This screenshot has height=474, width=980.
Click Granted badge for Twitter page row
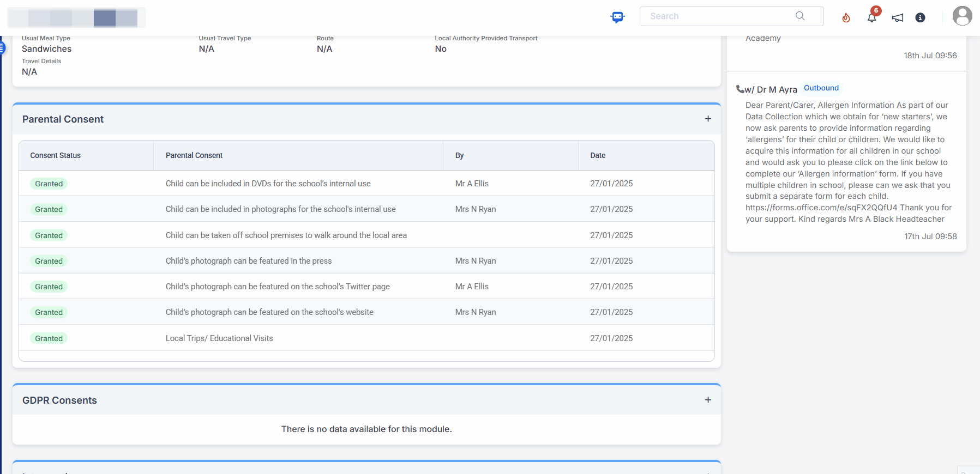pyautogui.click(x=49, y=287)
